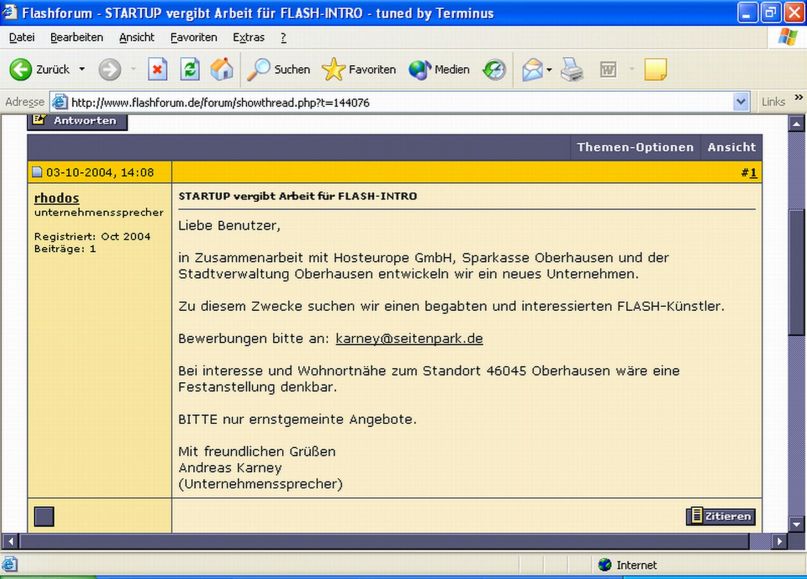Viewport: 807px width, 579px height.
Task: Open the Bearbeiten menu
Action: click(77, 38)
